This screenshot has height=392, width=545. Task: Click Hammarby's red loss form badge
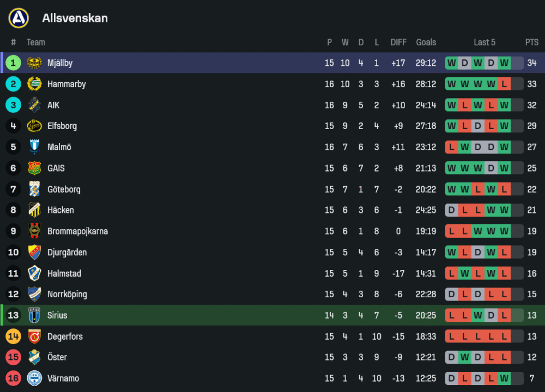(x=504, y=84)
